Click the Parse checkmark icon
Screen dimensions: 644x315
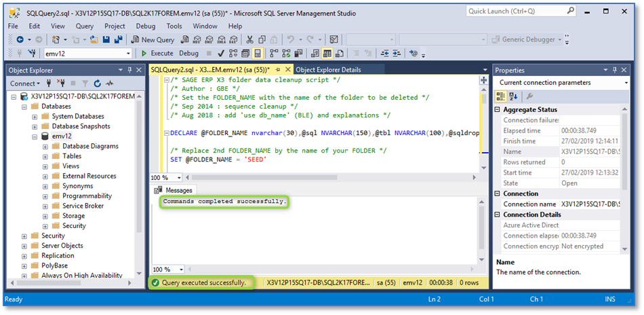[221, 53]
